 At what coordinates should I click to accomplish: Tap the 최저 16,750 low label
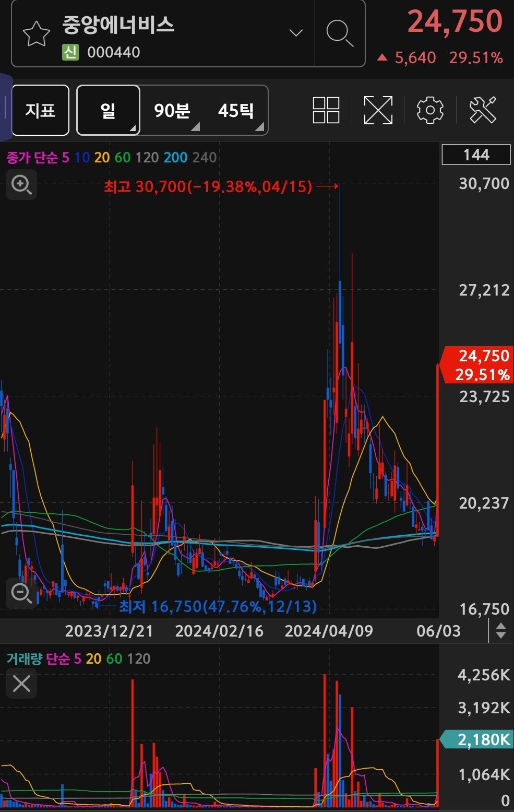[218, 606]
